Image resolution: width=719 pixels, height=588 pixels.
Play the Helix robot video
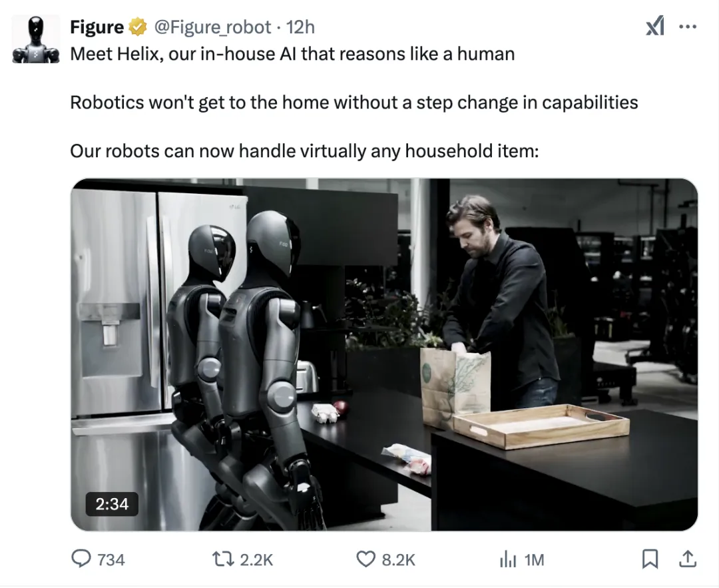384,354
